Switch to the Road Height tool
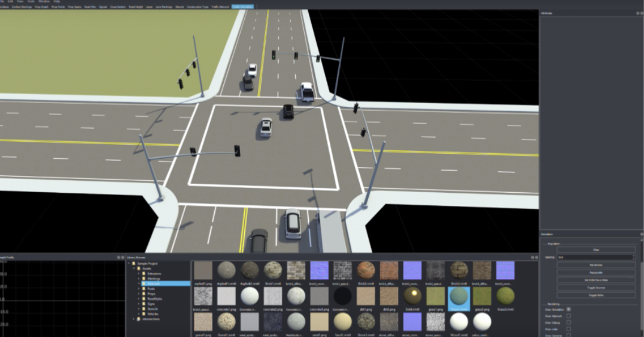The height and width of the screenshot is (337, 644). click(x=136, y=7)
